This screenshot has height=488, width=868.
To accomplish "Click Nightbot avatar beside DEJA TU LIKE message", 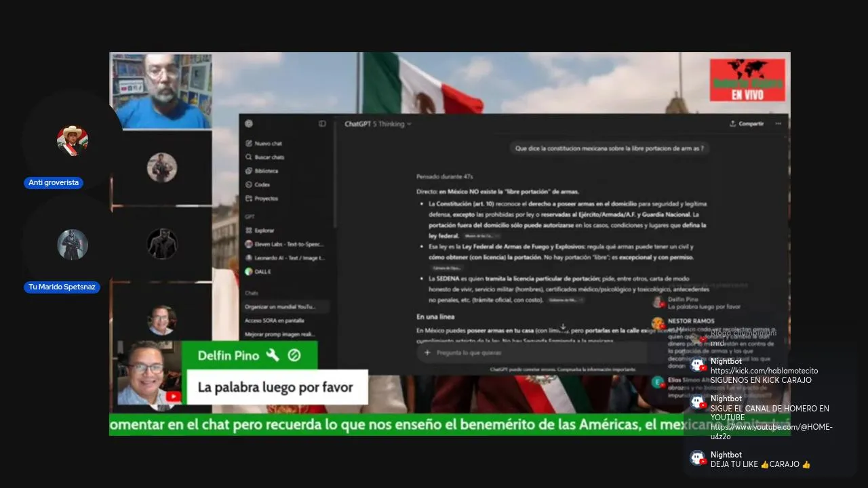I will (x=698, y=458).
